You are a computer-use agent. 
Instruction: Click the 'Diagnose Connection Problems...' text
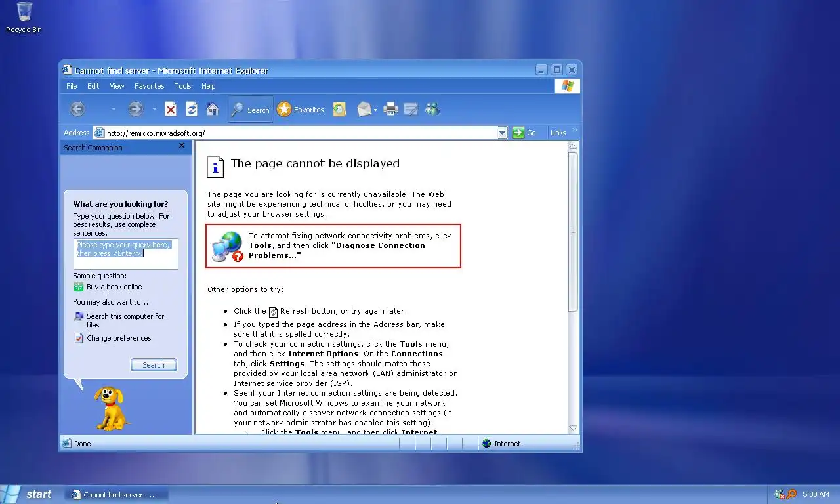pos(337,251)
